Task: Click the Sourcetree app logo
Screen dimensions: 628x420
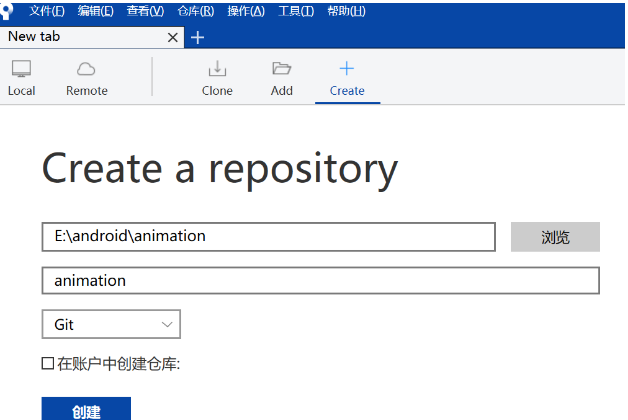Action: point(7,11)
